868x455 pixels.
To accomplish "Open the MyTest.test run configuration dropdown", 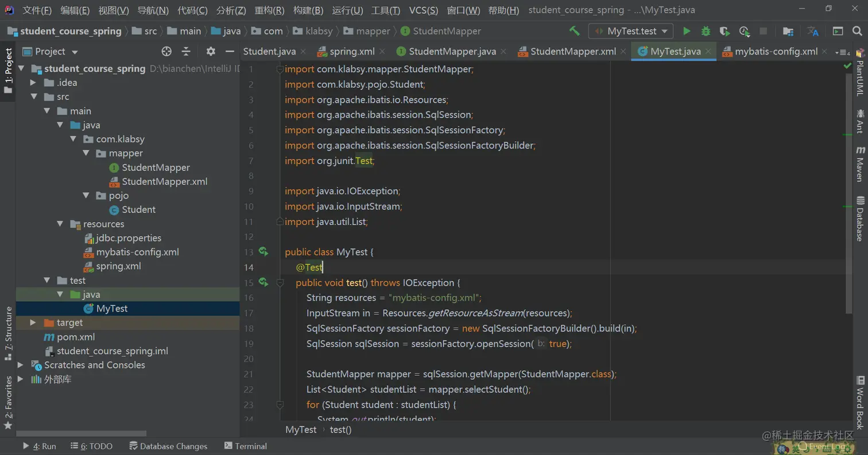I will [x=631, y=31].
